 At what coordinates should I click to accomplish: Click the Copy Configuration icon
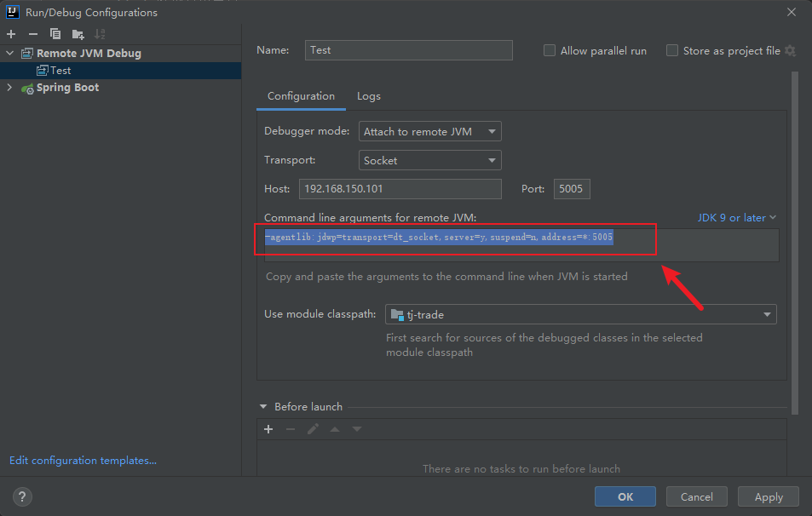pyautogui.click(x=55, y=34)
